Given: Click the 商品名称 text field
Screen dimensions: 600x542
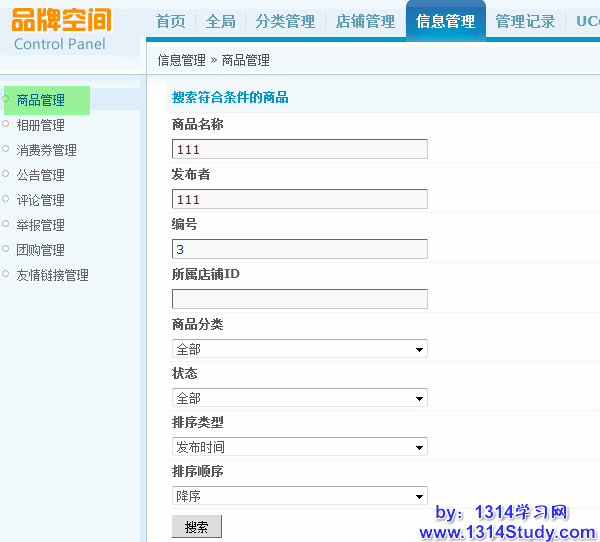Looking at the screenshot, I should click(x=299, y=149).
